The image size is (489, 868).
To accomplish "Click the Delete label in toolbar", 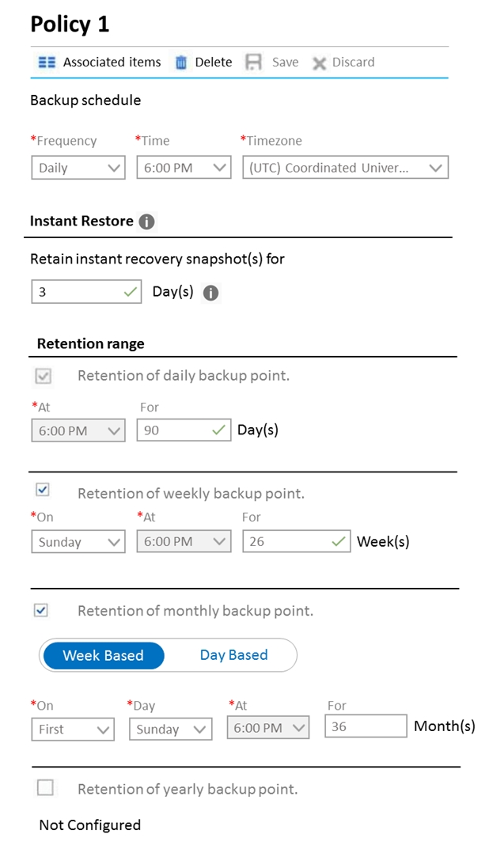I will (x=213, y=62).
